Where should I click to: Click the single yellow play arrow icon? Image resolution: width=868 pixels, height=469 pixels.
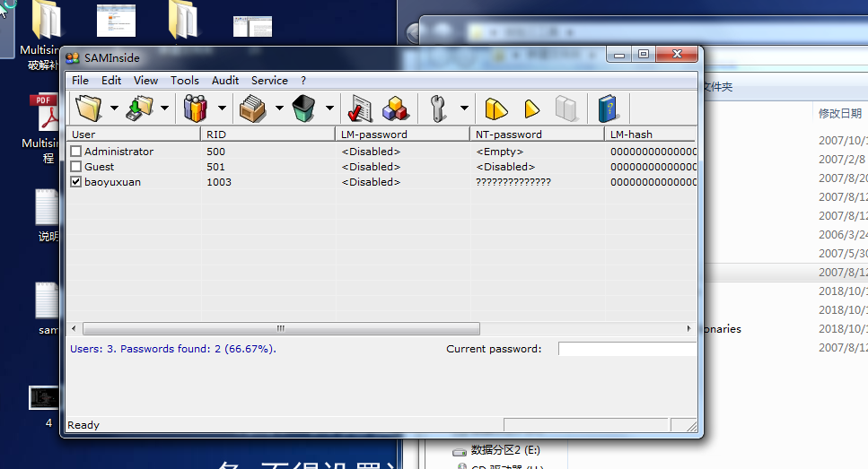pyautogui.click(x=531, y=109)
